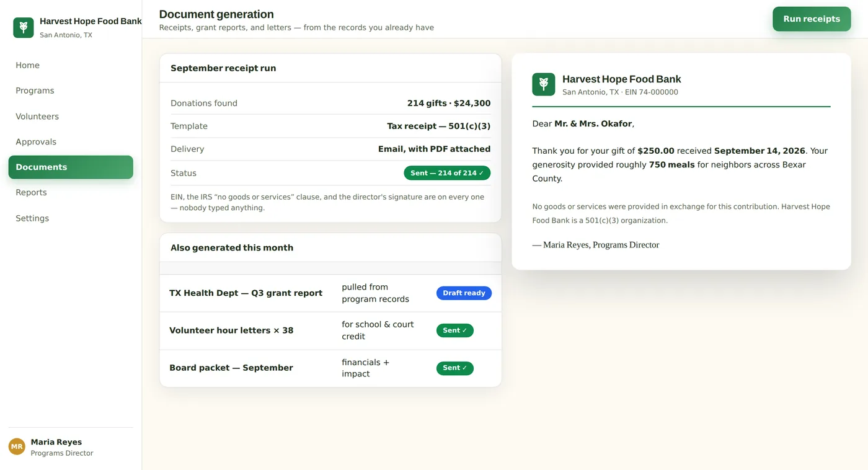Click 'for school & court credit' note

click(378, 330)
